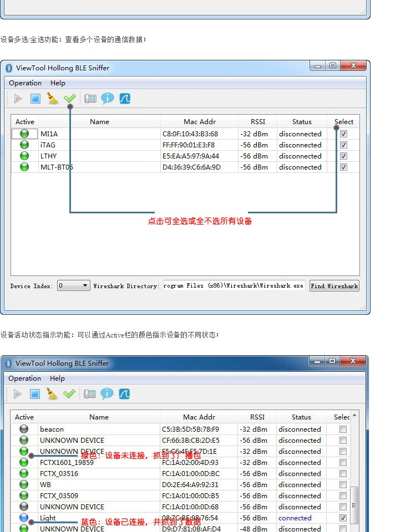Select MAC address FC:1A:01:00:0D:68
The width and height of the screenshot is (416, 532).
[x=190, y=507]
